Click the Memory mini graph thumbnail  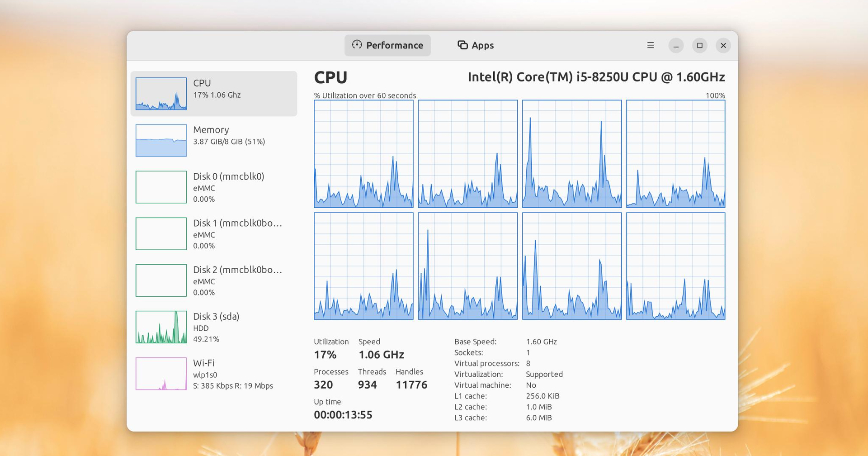pos(161,140)
